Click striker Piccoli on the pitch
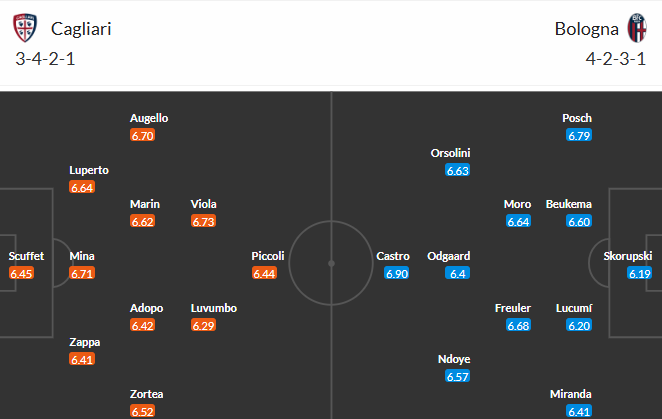Screen dimensions: 662x419 point(268,256)
